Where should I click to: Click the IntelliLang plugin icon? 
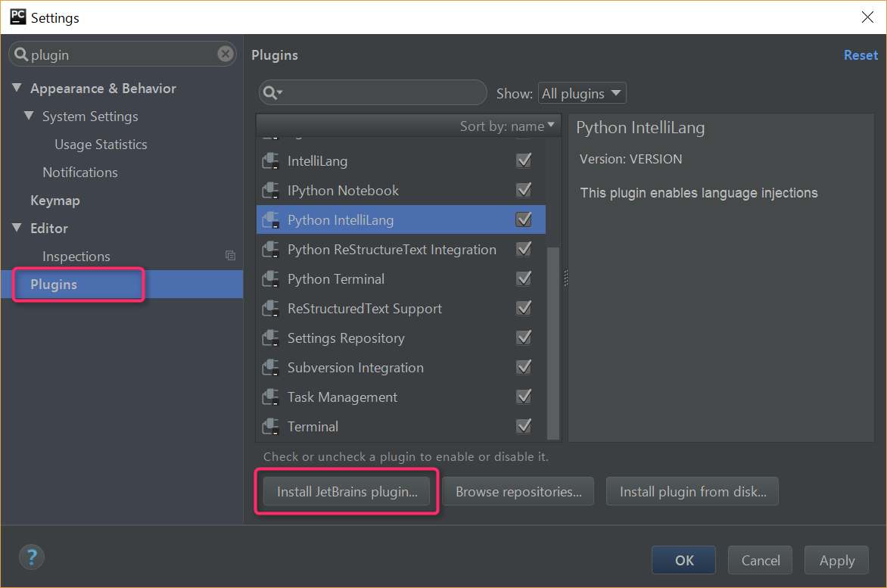(270, 161)
